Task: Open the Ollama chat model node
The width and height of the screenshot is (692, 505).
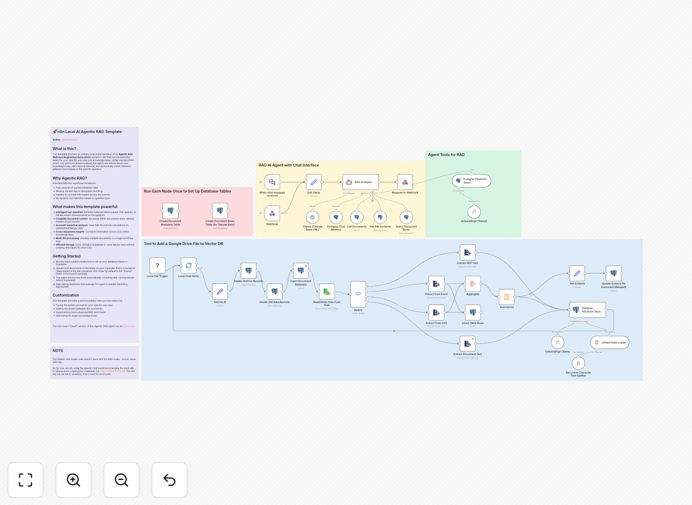Action: [312, 217]
